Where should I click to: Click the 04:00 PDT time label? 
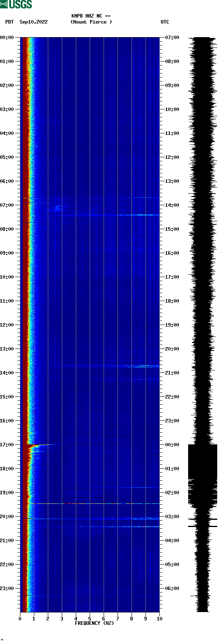[7, 133]
